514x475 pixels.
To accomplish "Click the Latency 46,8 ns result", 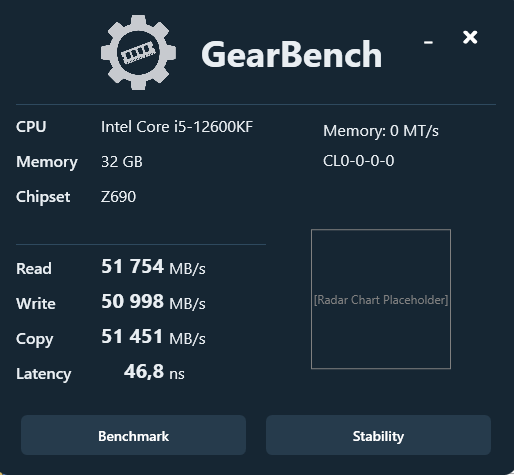I will click(154, 372).
